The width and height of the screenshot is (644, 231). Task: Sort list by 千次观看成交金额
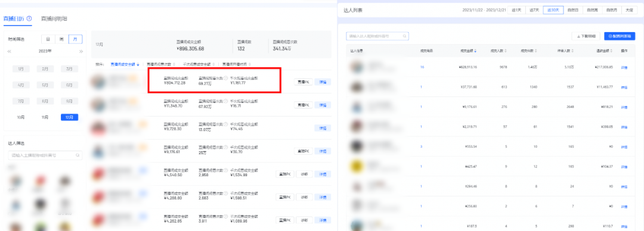pos(199,64)
